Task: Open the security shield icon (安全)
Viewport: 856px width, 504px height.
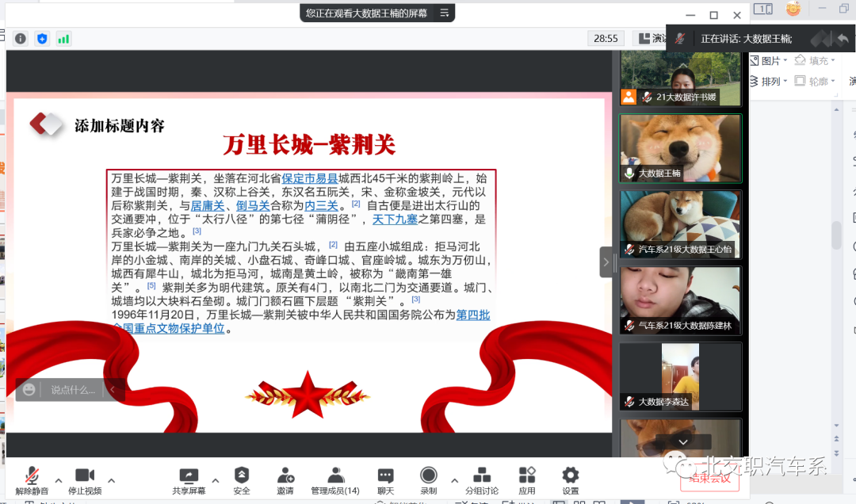Action: click(242, 476)
